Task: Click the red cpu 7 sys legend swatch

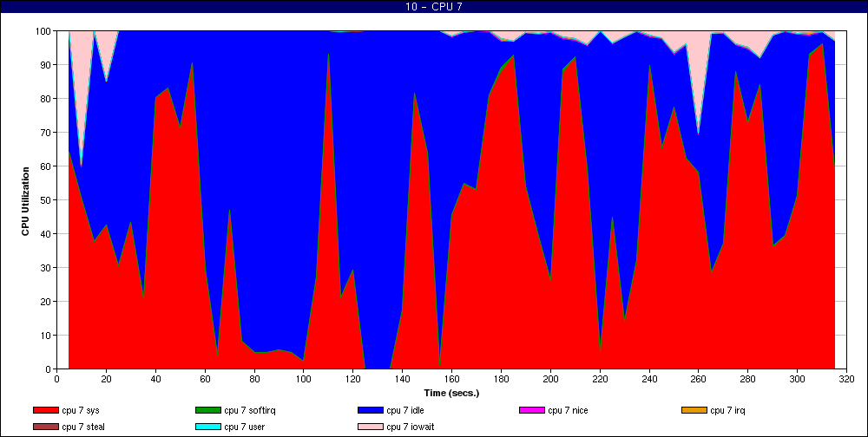Action: click(45, 410)
